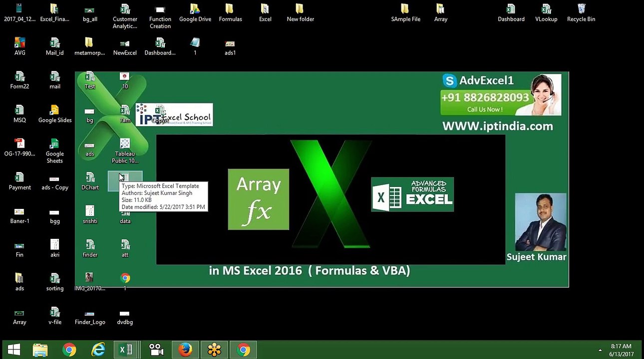Open the v-file Excel workbook
Image resolution: width=644 pixels, height=359 pixels.
[55, 316]
